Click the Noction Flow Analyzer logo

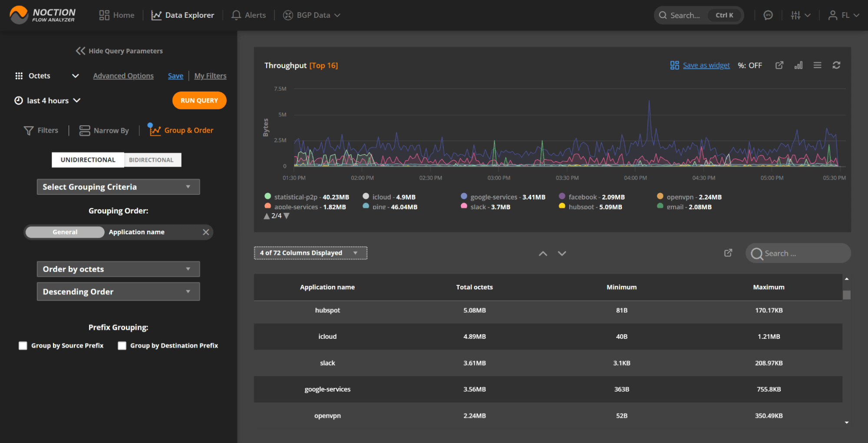click(x=42, y=15)
